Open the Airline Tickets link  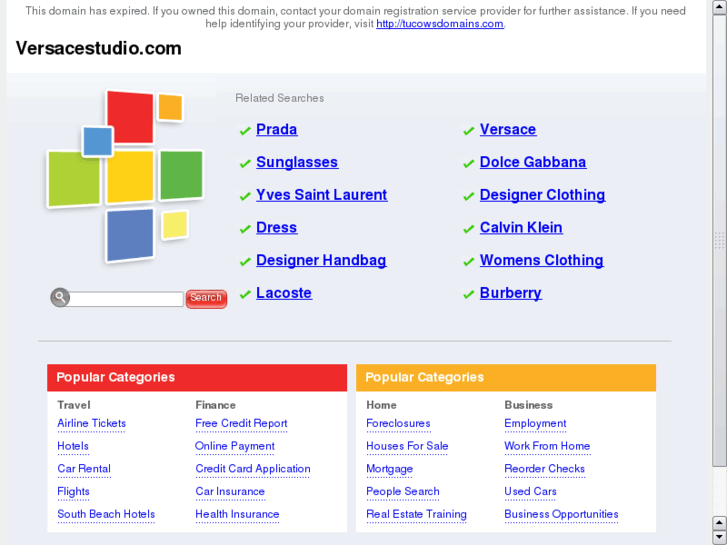point(92,423)
